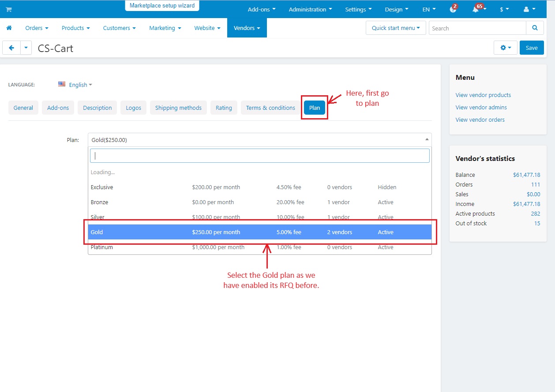Switch to the Add-ons tab
Viewport: 555px width, 392px height.
tap(58, 108)
